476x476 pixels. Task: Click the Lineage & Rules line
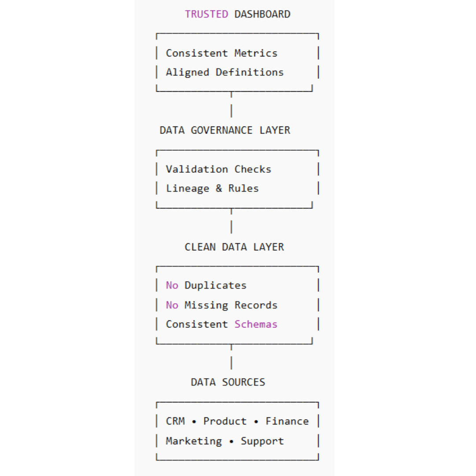click(x=212, y=189)
